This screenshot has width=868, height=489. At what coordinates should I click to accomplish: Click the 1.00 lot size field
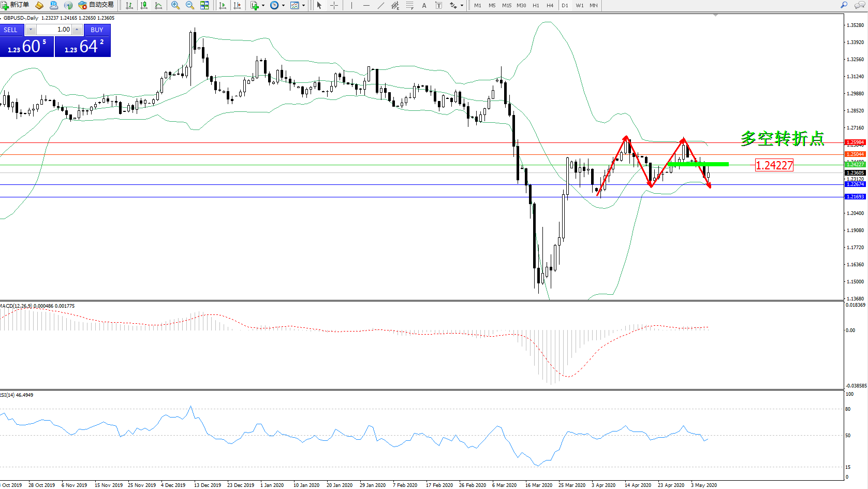[54, 30]
